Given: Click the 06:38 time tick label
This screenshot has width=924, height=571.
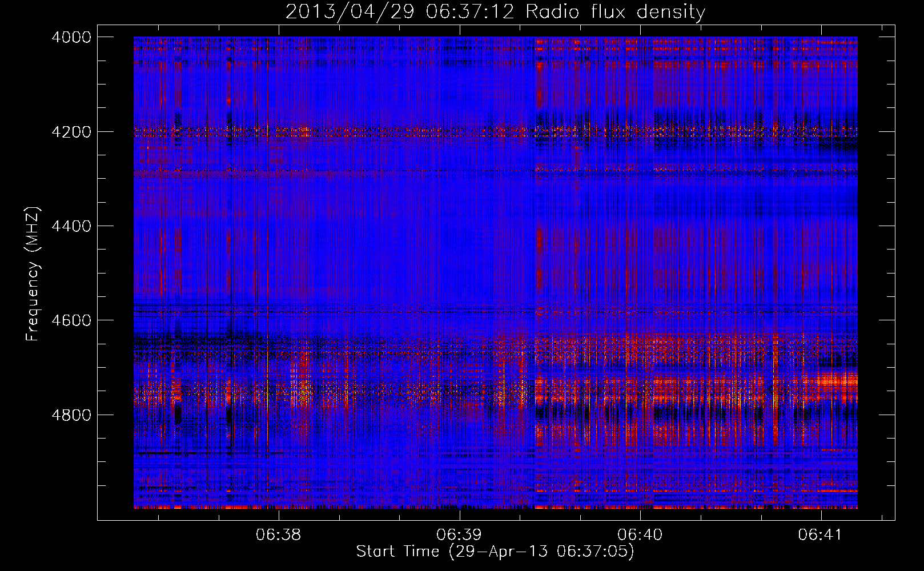Looking at the screenshot, I should (279, 534).
